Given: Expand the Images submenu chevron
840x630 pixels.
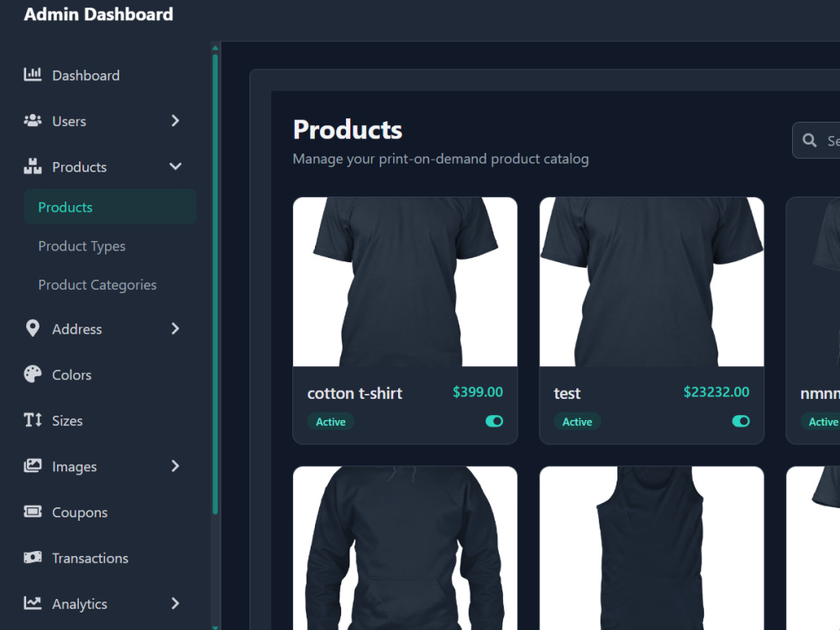Looking at the screenshot, I should pos(176,466).
